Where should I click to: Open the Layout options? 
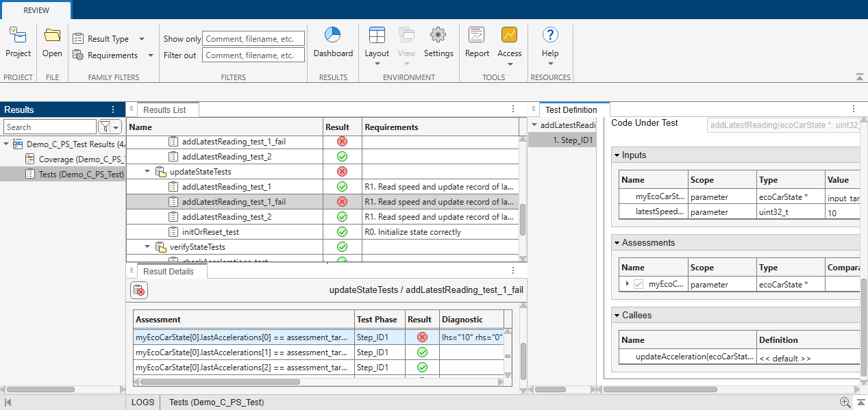click(x=377, y=47)
